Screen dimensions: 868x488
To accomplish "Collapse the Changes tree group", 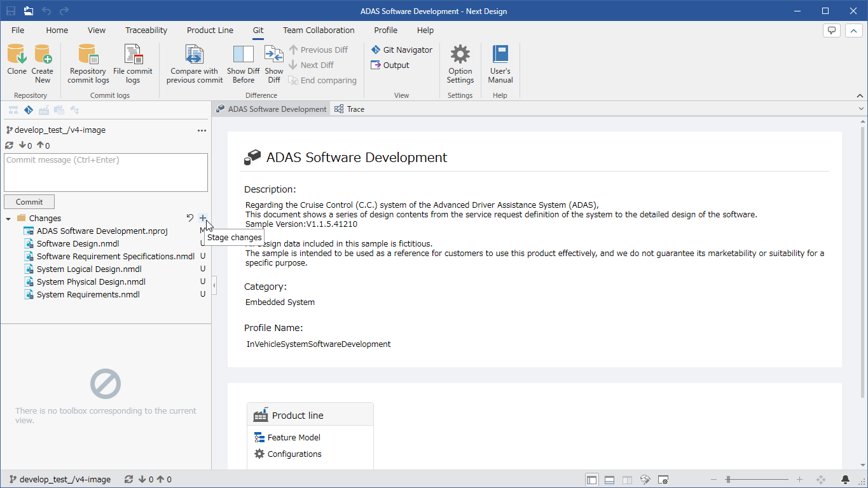I will tap(8, 219).
